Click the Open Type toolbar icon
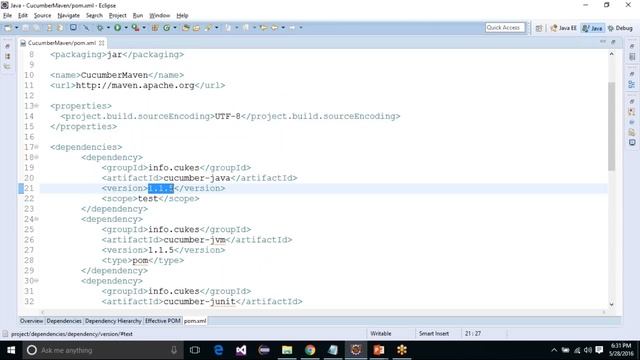 tap(186, 28)
